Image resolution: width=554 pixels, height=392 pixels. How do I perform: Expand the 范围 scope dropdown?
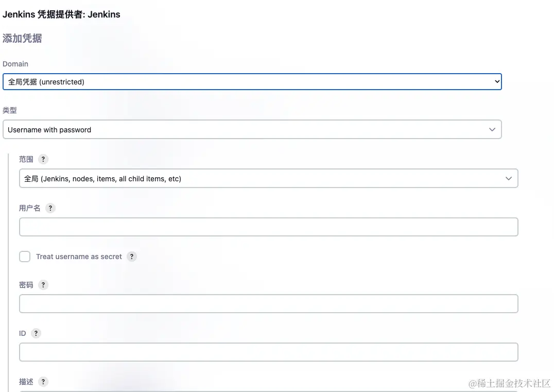coord(269,178)
